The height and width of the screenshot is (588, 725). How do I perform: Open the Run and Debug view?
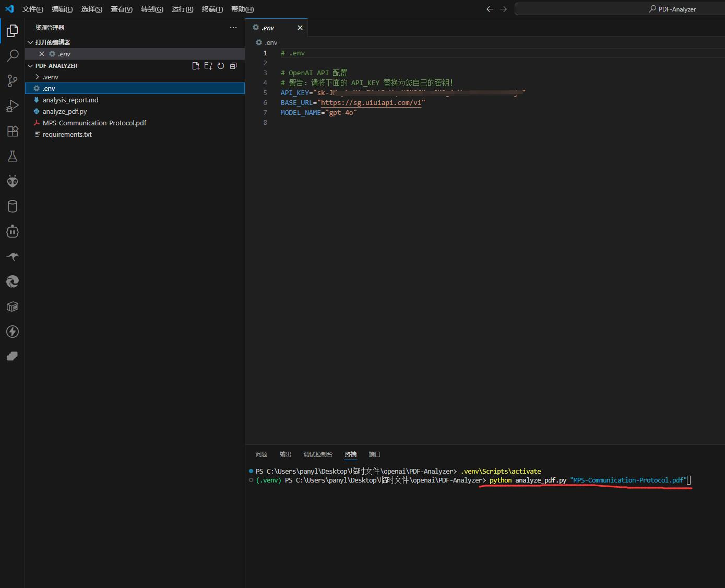(13, 106)
